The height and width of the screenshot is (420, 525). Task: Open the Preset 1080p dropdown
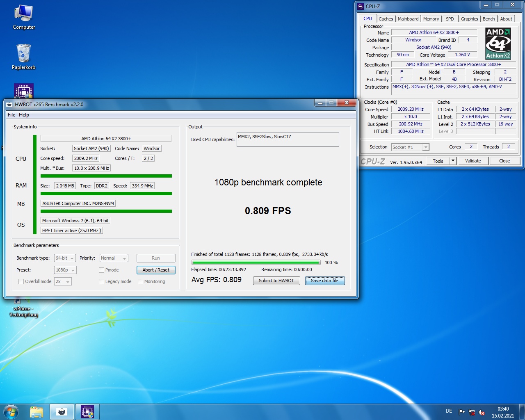pyautogui.click(x=65, y=270)
